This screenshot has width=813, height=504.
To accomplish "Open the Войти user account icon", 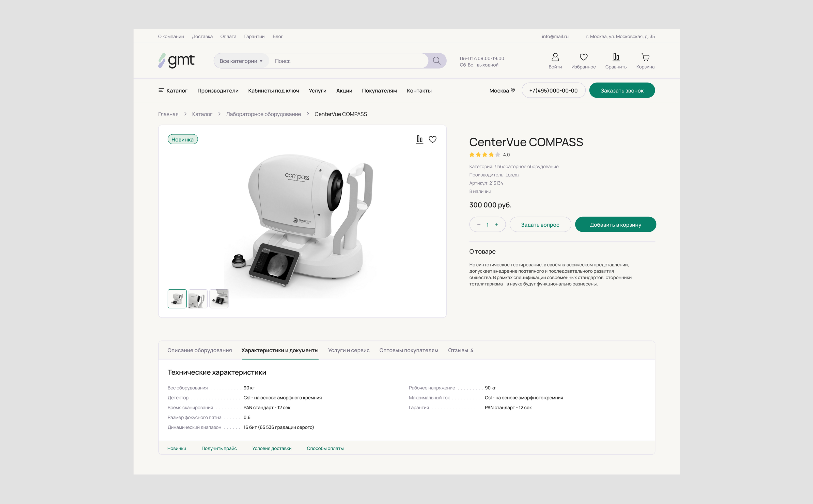I will [555, 57].
